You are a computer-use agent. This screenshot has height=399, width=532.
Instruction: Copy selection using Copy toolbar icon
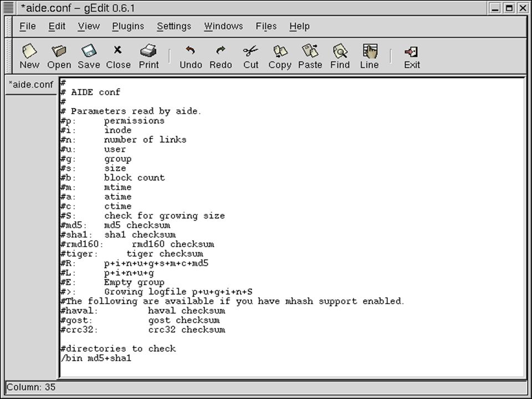(280, 57)
